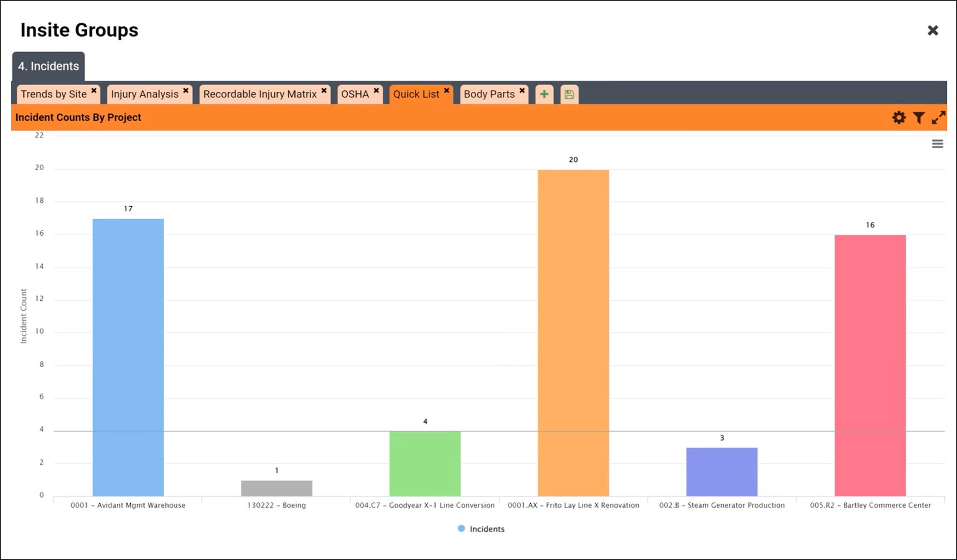
Task: Open the Injury Analysis tab
Action: (x=144, y=94)
